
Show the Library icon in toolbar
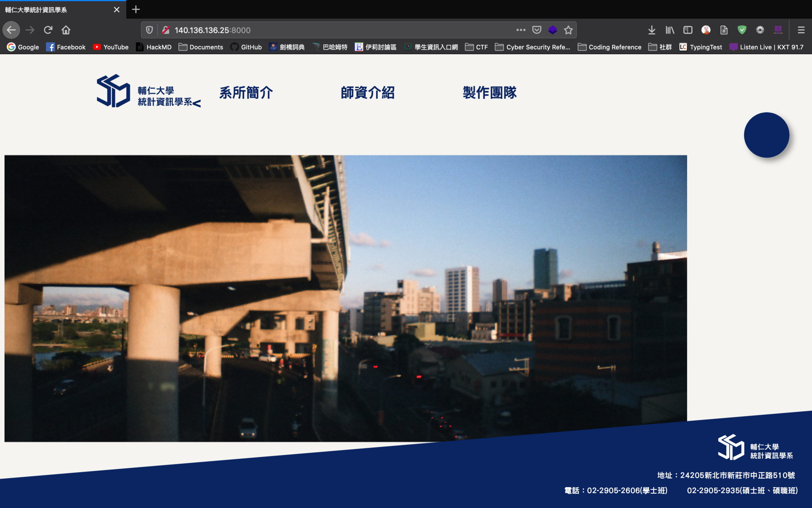click(670, 30)
